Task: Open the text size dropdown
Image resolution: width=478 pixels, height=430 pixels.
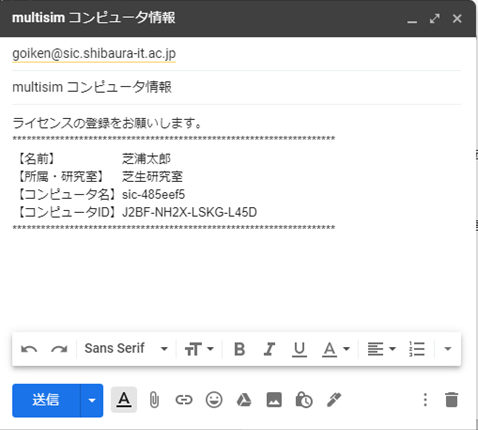Action: [199, 349]
